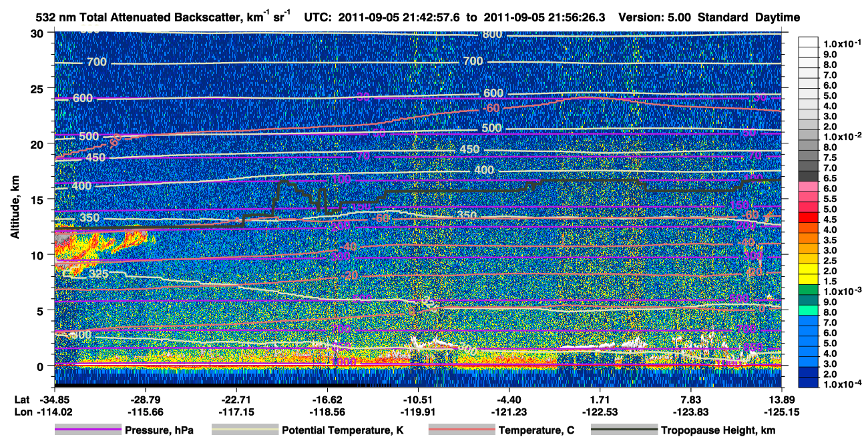Click the Pressure, hPa legend label
This screenshot has width=868, height=445.
click(x=159, y=430)
